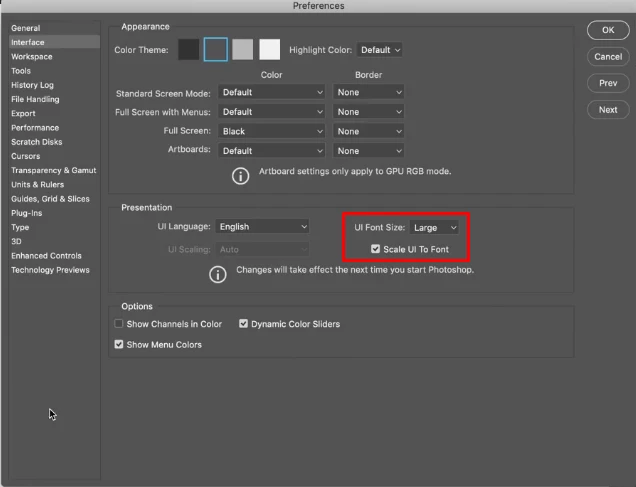Open Cursors preferences category
The height and width of the screenshot is (487, 636).
(x=54, y=156)
